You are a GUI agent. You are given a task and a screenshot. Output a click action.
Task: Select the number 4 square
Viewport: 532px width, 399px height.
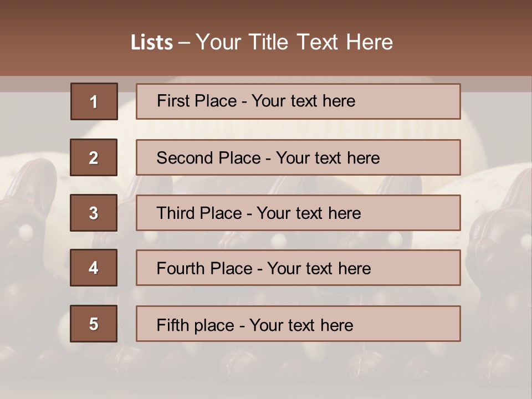coord(94,268)
